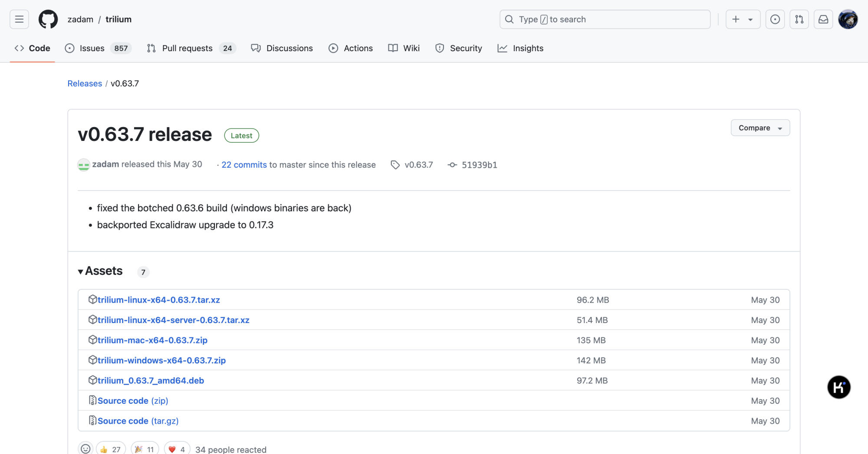Screen dimensions: 868x454
Task: Focus the Type / to search field
Action: coord(605,19)
